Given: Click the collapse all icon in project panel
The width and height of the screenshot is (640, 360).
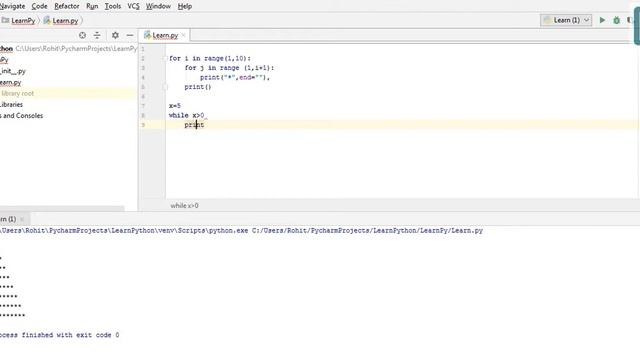Looking at the screenshot, I should tap(97, 36).
